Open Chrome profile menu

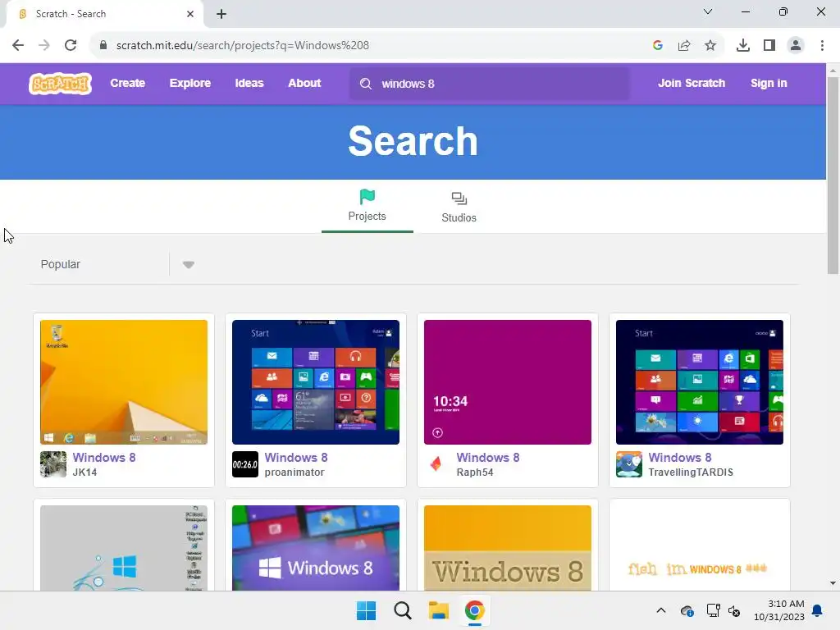tap(796, 45)
